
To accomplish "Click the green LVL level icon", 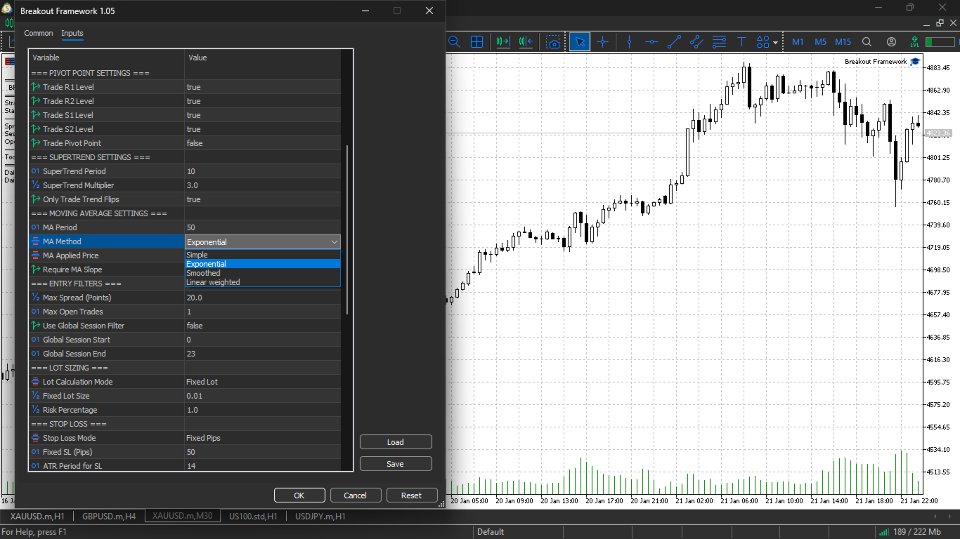I will tap(914, 42).
